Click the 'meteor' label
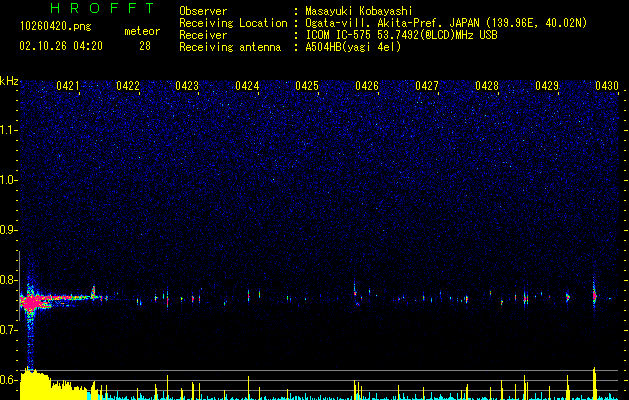The width and height of the screenshot is (629, 400). tap(142, 31)
